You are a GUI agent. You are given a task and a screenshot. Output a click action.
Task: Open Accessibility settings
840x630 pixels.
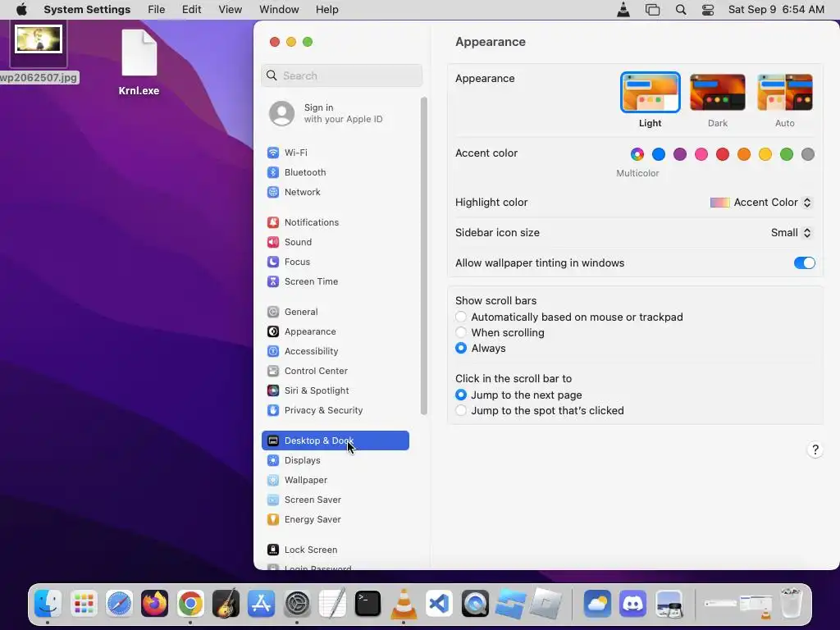336,351
